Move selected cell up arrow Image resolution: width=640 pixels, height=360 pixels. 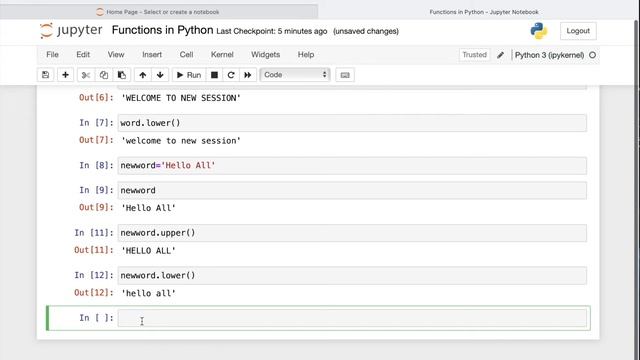click(x=142, y=75)
